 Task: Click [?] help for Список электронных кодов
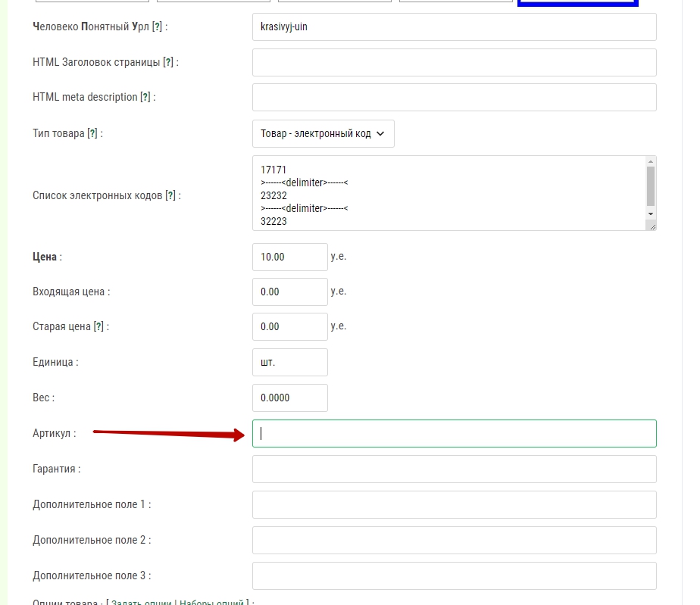tap(170, 195)
